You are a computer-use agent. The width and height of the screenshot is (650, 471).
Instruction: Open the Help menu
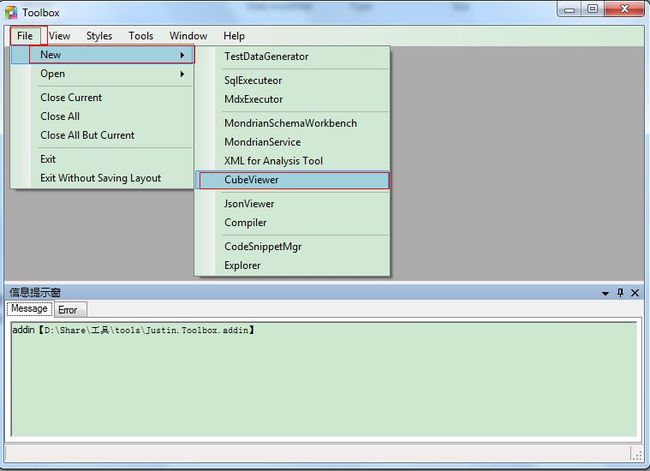tap(234, 36)
